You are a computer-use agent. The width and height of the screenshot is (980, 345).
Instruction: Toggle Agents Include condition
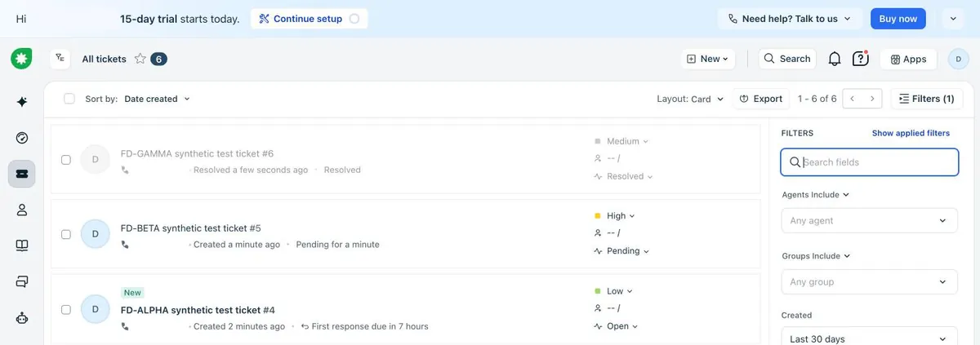point(815,195)
